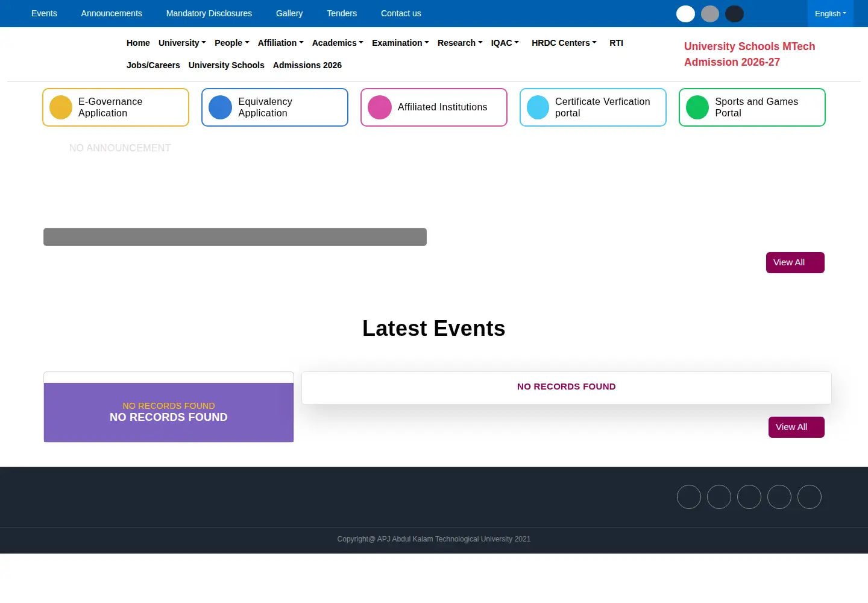Click View All under Latest Events
The height and width of the screenshot is (603, 868).
[x=796, y=427]
